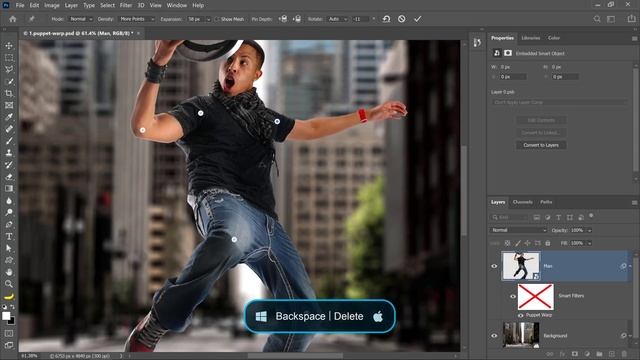The width and height of the screenshot is (640, 360).
Task: Switch to the Libraries tab
Action: point(531,38)
